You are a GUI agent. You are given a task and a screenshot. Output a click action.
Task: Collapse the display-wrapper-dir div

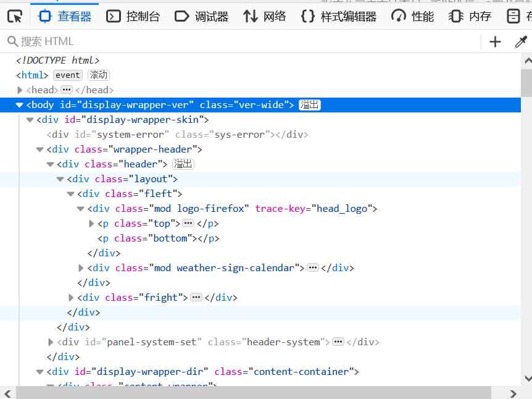(40, 372)
